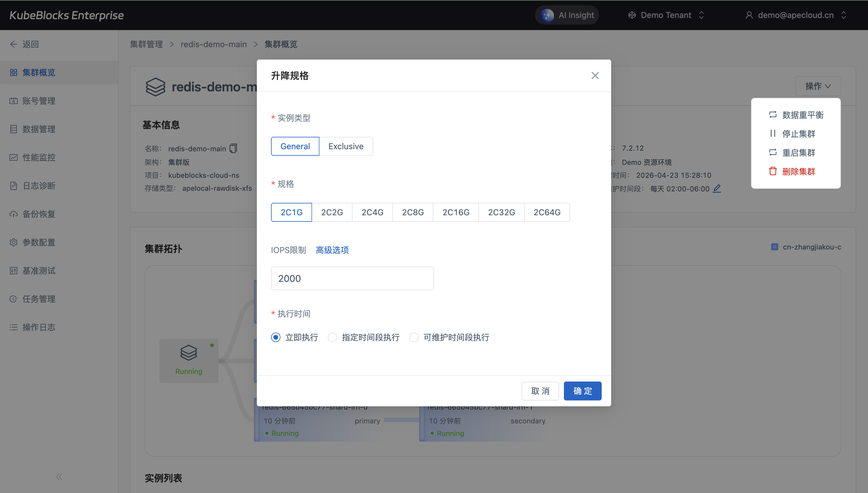Open the 高级选项 link
868x493 pixels.
[332, 250]
